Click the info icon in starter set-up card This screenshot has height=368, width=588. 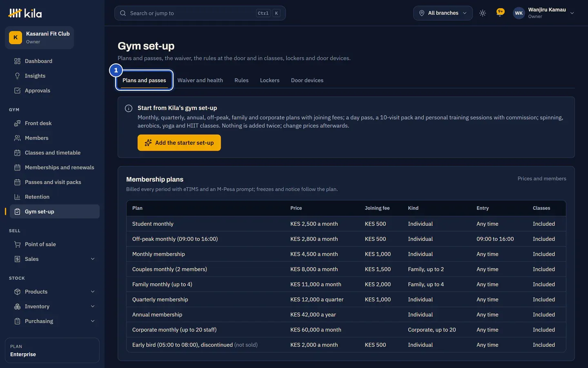click(x=129, y=108)
